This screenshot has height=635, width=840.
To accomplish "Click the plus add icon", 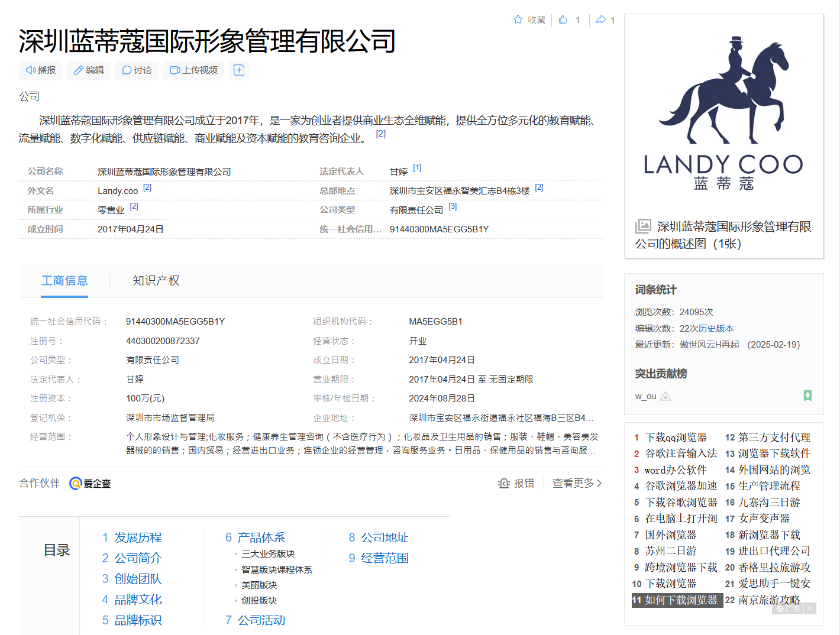I will tap(239, 70).
